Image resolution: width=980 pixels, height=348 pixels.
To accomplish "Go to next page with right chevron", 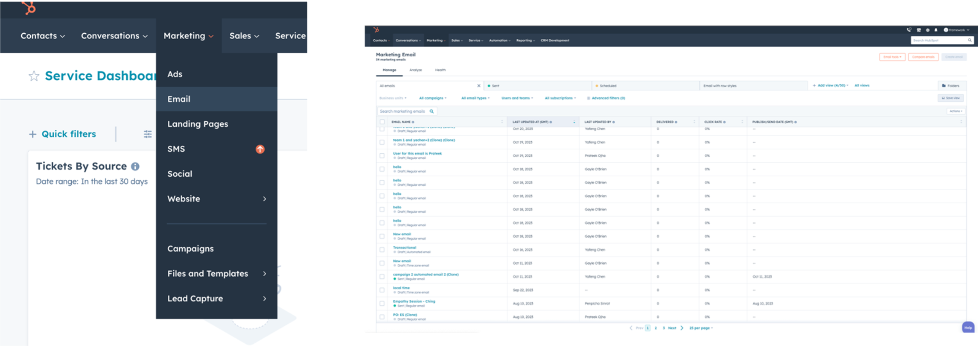I will pyautogui.click(x=682, y=328).
